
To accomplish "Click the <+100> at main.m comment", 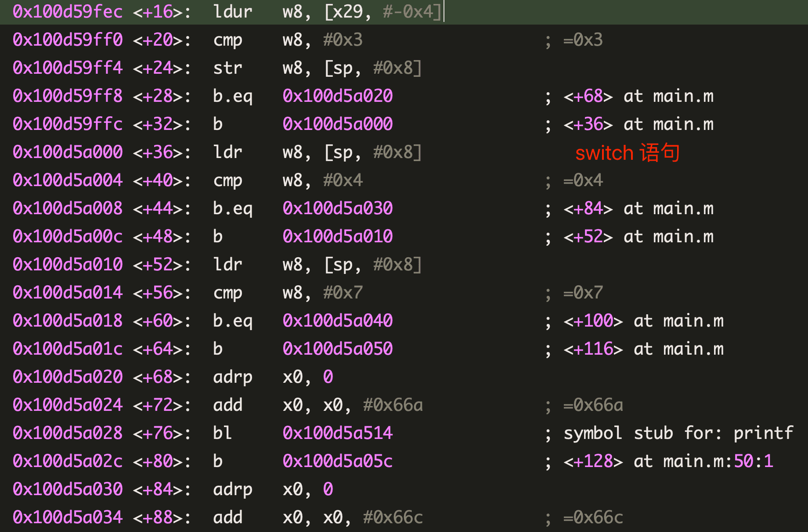I will (644, 321).
